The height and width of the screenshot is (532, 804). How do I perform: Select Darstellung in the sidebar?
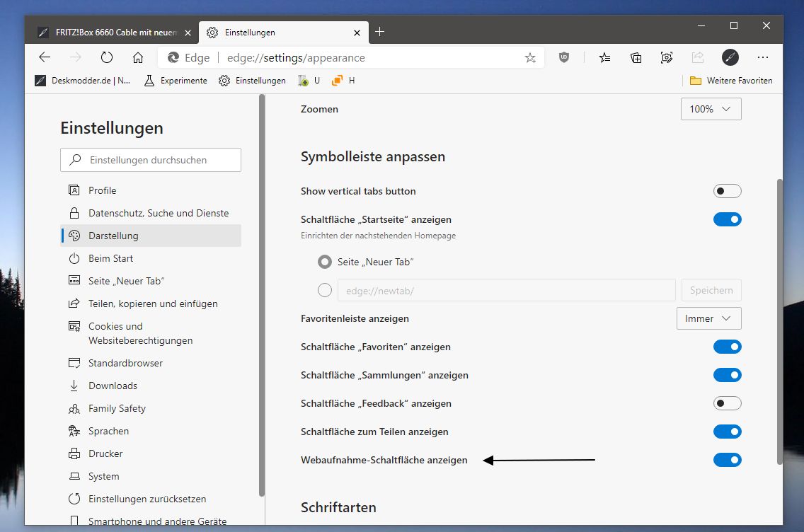(x=151, y=236)
